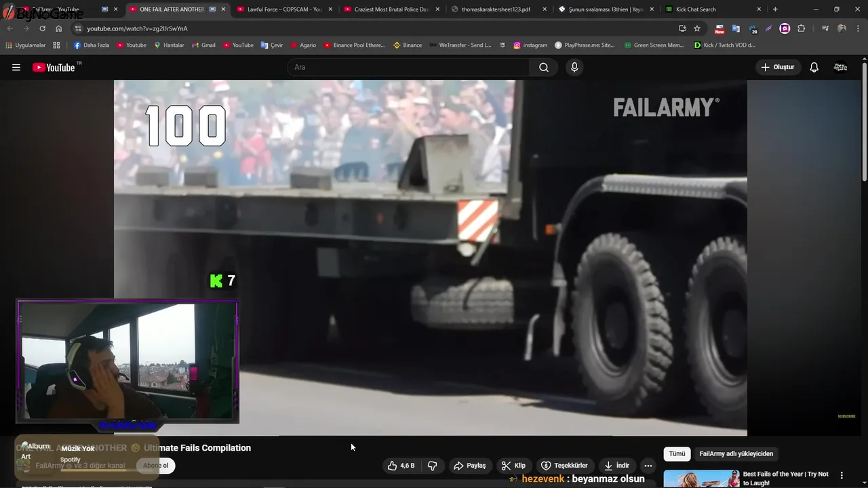Screen dimensions: 868x488
Task: Open YouTube notifications bell
Action: (814, 67)
